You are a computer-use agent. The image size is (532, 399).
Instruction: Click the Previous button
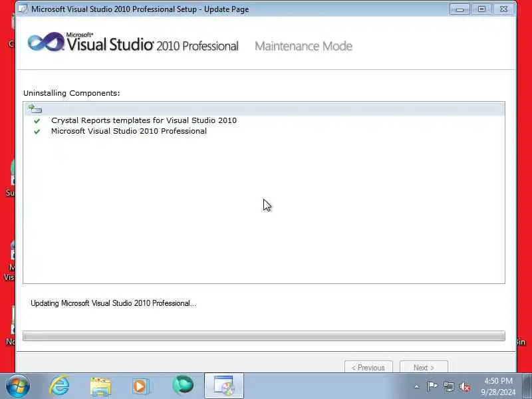(368, 368)
